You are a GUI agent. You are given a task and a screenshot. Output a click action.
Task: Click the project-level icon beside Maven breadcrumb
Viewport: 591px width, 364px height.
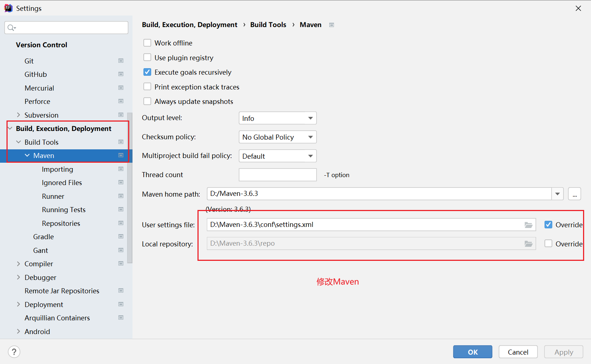[331, 25]
